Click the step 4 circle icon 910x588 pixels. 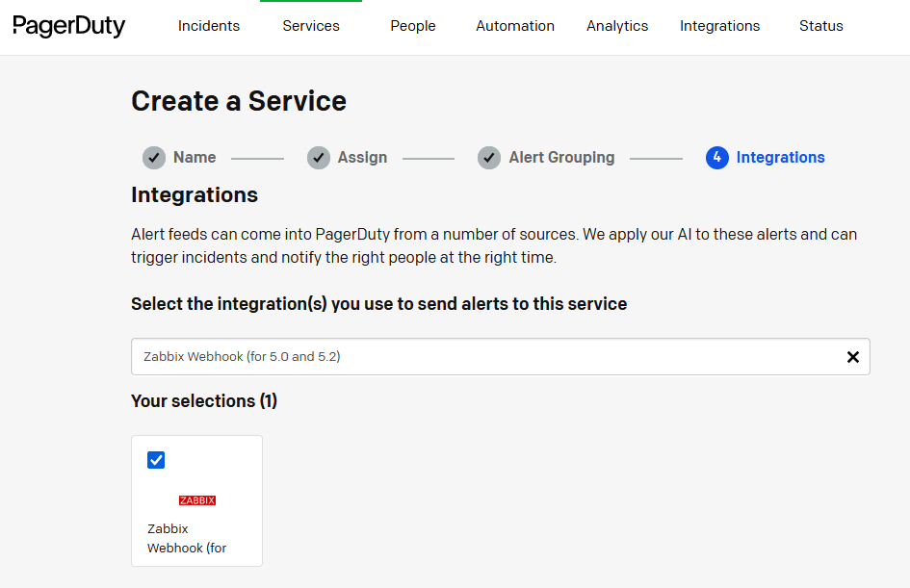tap(716, 158)
